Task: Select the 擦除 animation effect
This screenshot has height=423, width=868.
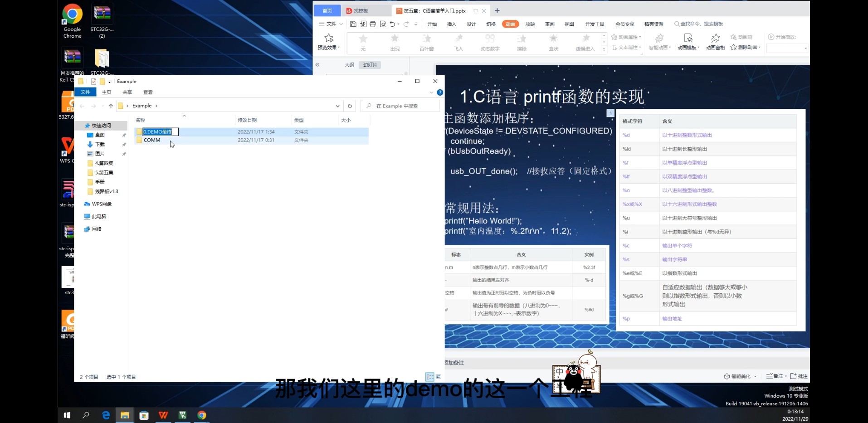Action: click(522, 43)
